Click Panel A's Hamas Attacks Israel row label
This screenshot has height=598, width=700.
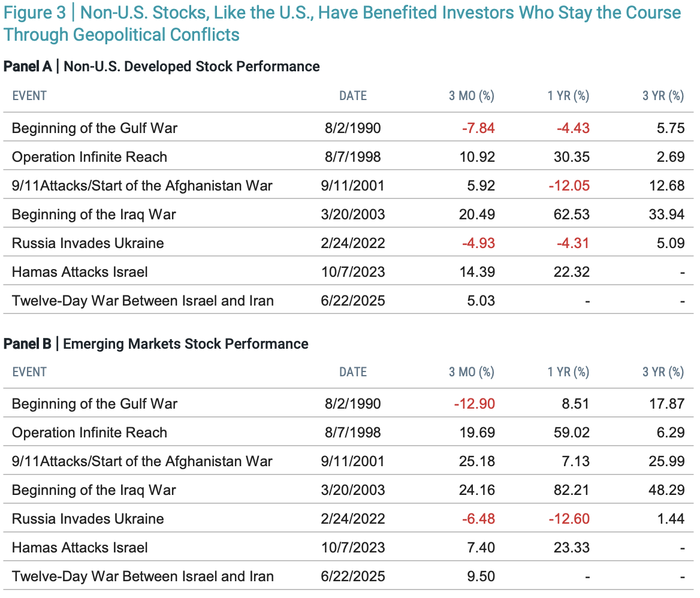pyautogui.click(x=80, y=272)
